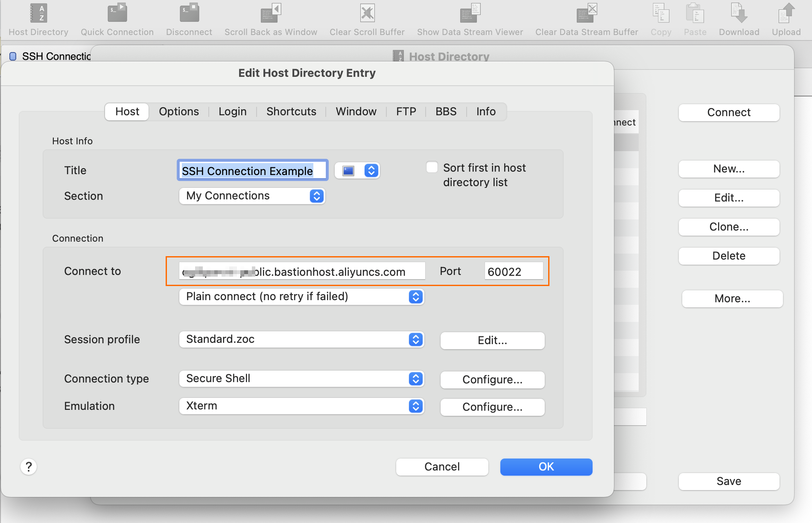This screenshot has width=812, height=523.
Task: Open the help question mark button
Action: 29,467
